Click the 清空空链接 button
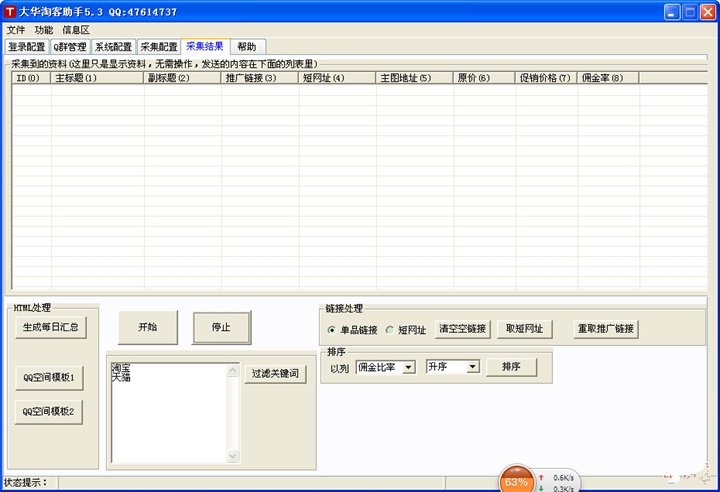The height and width of the screenshot is (492, 720). point(462,329)
